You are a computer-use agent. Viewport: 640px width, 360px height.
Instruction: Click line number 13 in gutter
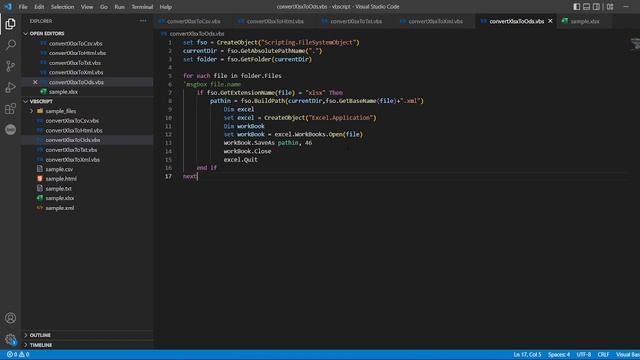pyautogui.click(x=169, y=143)
